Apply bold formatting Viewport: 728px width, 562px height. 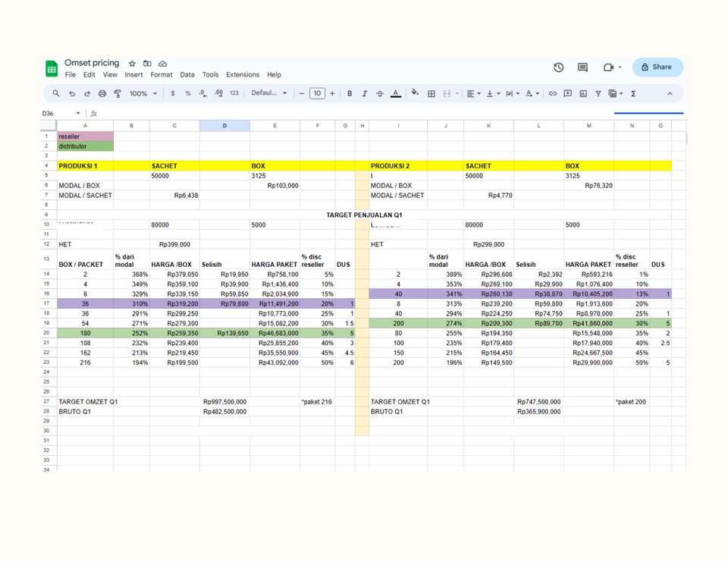[x=349, y=93]
